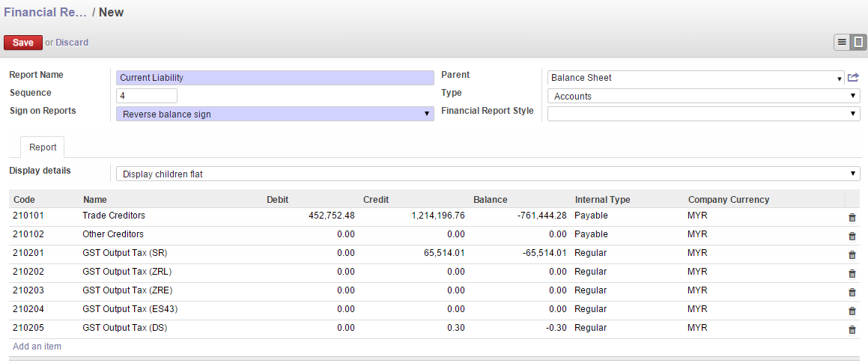Open the Sign on Reports dropdown

coord(276,114)
